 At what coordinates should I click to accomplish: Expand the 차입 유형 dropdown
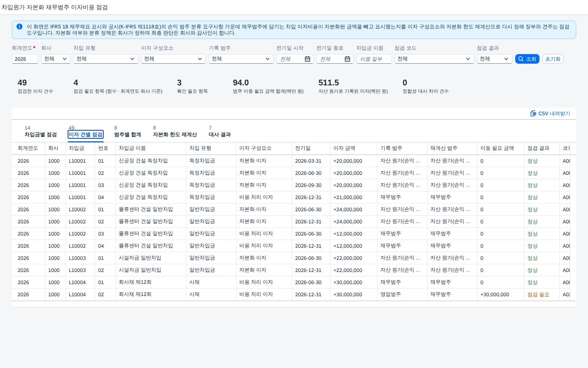106,59
